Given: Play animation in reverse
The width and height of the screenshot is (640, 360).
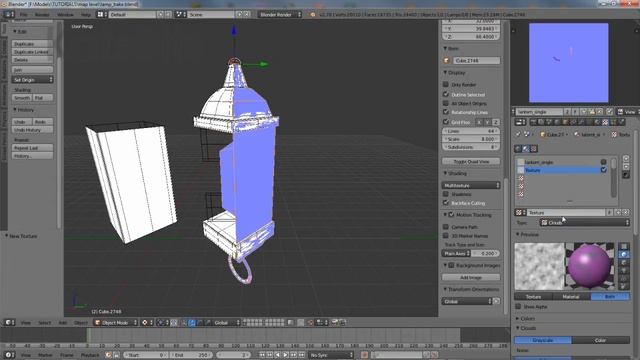Looking at the screenshot, I should pyautogui.click(x=278, y=355).
